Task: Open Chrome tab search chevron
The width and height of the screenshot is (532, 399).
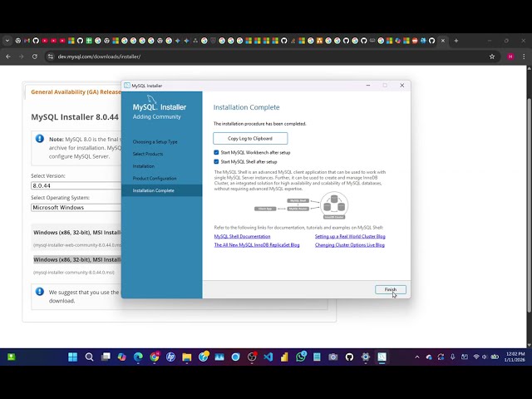Action: (7, 41)
